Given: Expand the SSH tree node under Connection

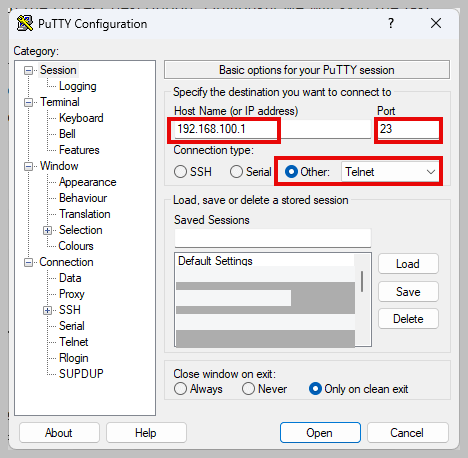Looking at the screenshot, I should tap(47, 310).
